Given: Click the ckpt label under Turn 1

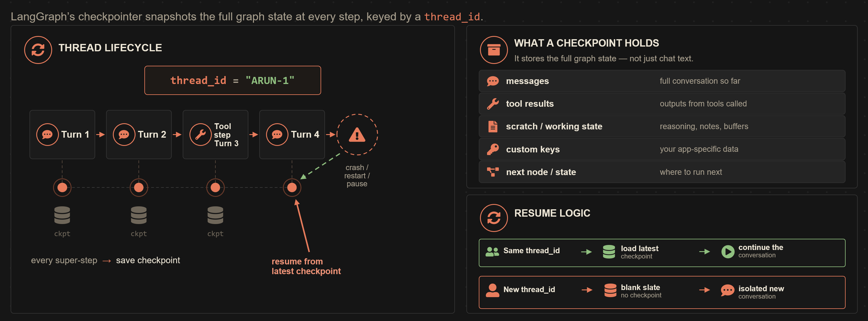Looking at the screenshot, I should (62, 234).
